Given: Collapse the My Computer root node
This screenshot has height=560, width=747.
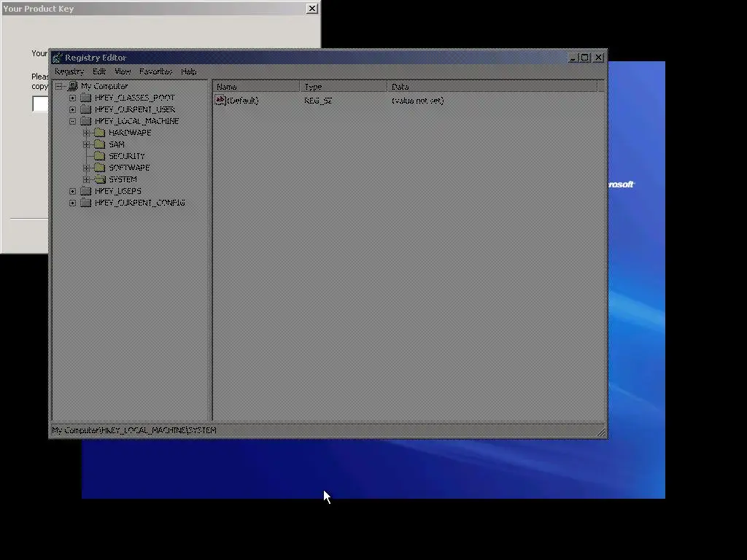Looking at the screenshot, I should pyautogui.click(x=58, y=86).
